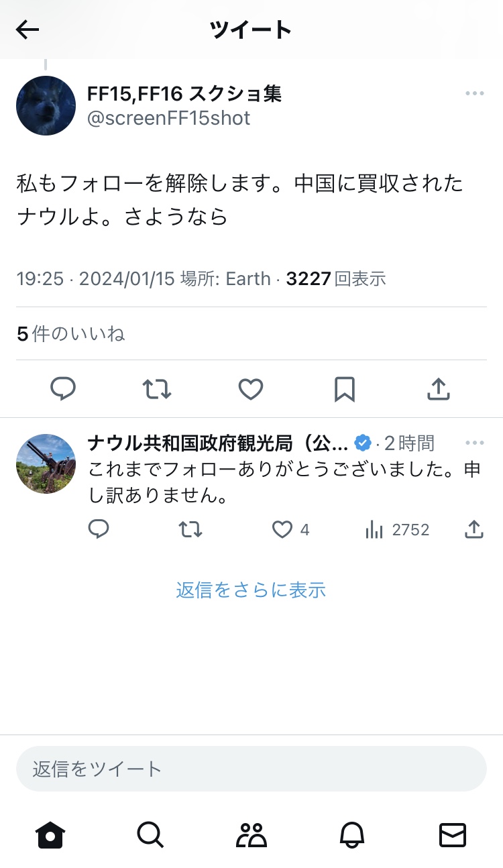Screen dimensions: 503x868
Task: Like the Nauru tourism bureau reply
Action: point(282,530)
